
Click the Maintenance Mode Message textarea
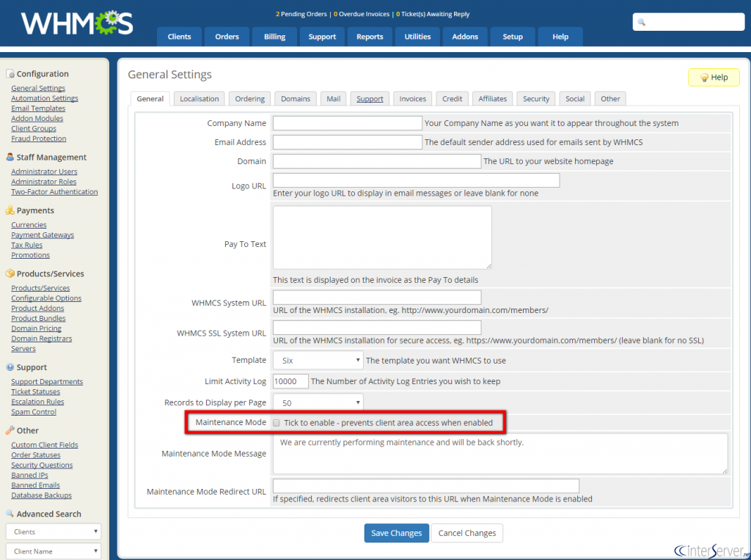pyautogui.click(x=500, y=454)
